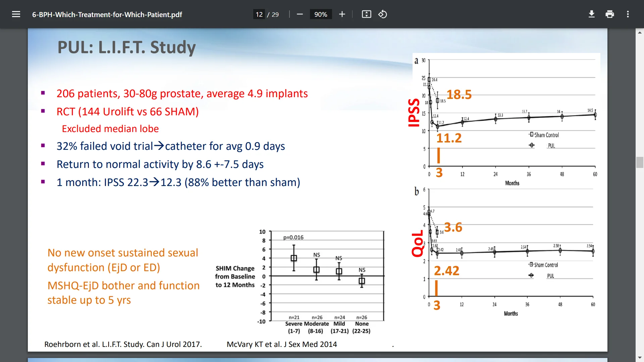The image size is (644, 362).
Task: Edit the current page number field
Action: click(259, 14)
